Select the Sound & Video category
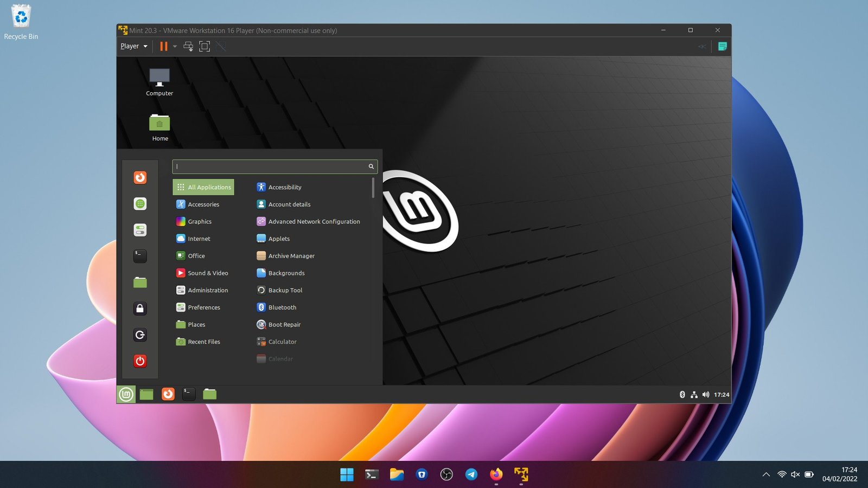Screen dimensions: 868x488 click(203, 273)
